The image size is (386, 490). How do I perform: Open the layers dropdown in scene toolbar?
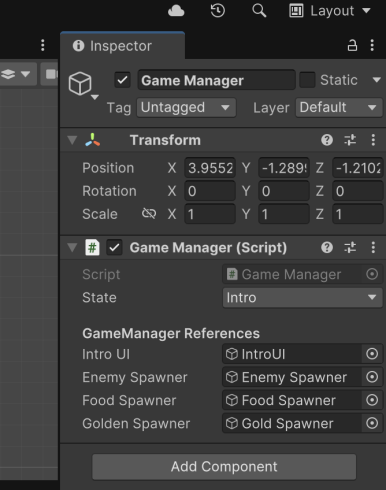[17, 74]
